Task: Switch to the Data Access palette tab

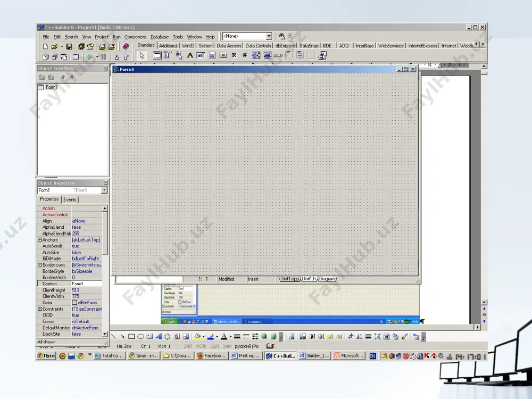Action: coord(229,46)
